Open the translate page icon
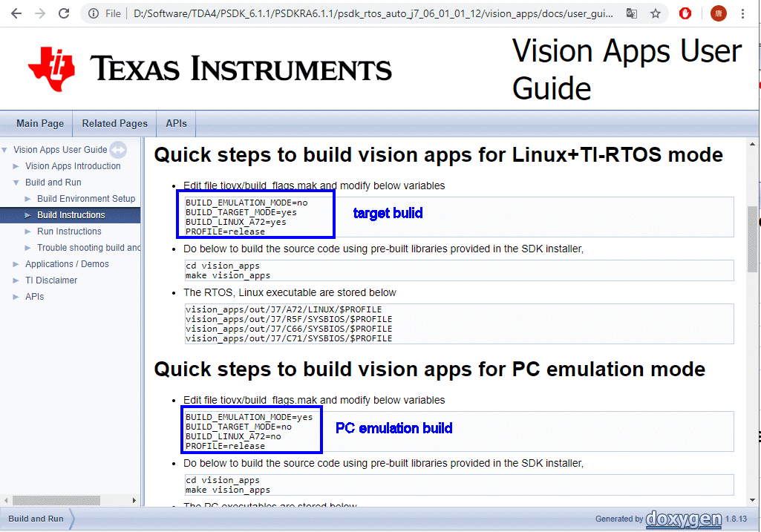This screenshot has width=761, height=532. coord(631,13)
